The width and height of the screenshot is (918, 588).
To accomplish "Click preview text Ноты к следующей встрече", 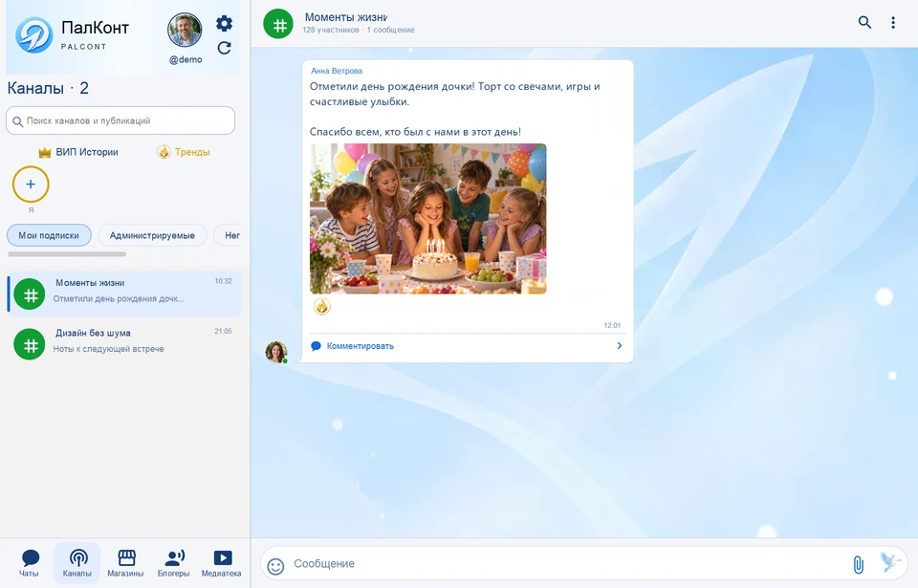I will 108,349.
